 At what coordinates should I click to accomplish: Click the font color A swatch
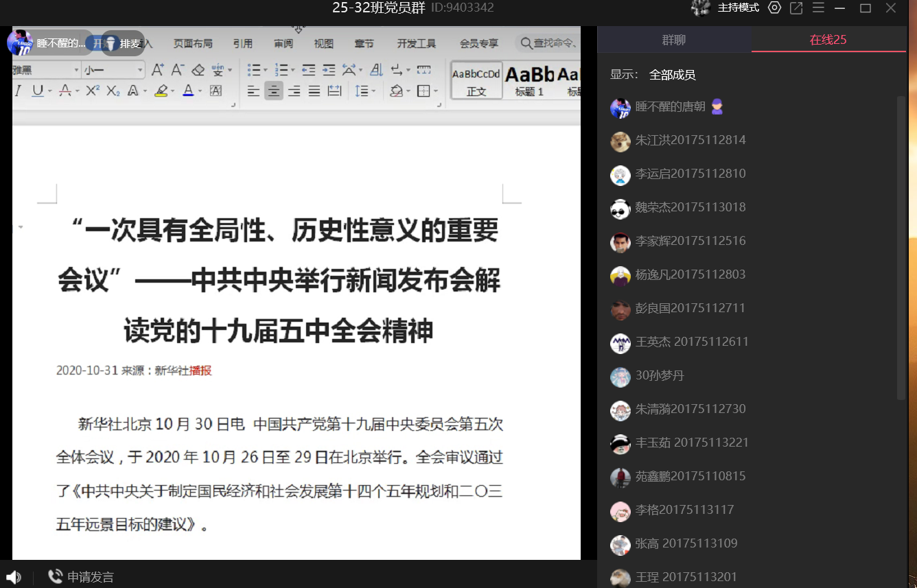pyautogui.click(x=188, y=91)
